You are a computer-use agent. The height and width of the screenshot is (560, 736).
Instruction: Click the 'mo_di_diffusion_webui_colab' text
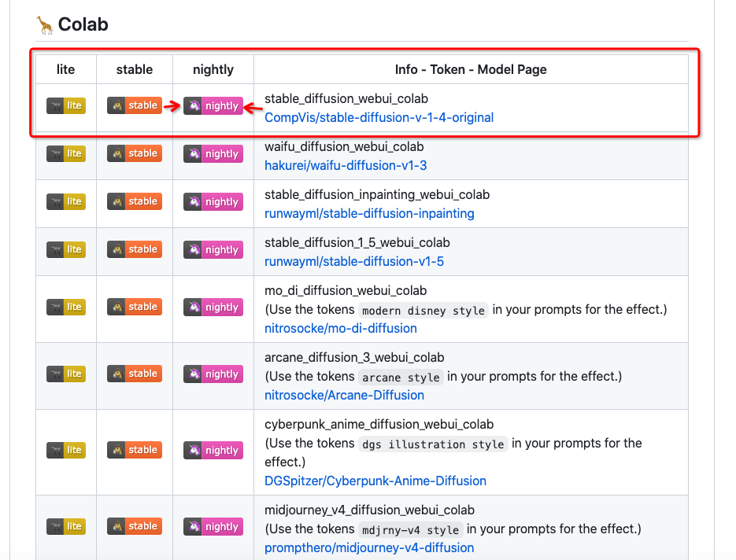(346, 290)
